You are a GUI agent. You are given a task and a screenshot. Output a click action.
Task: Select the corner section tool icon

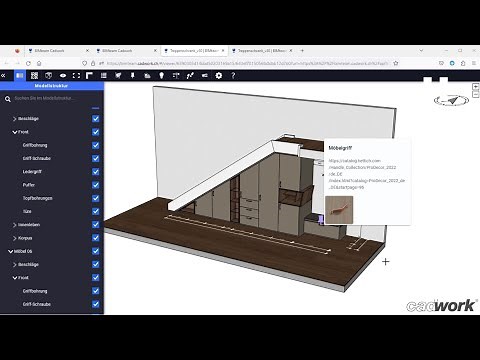(x=89, y=76)
